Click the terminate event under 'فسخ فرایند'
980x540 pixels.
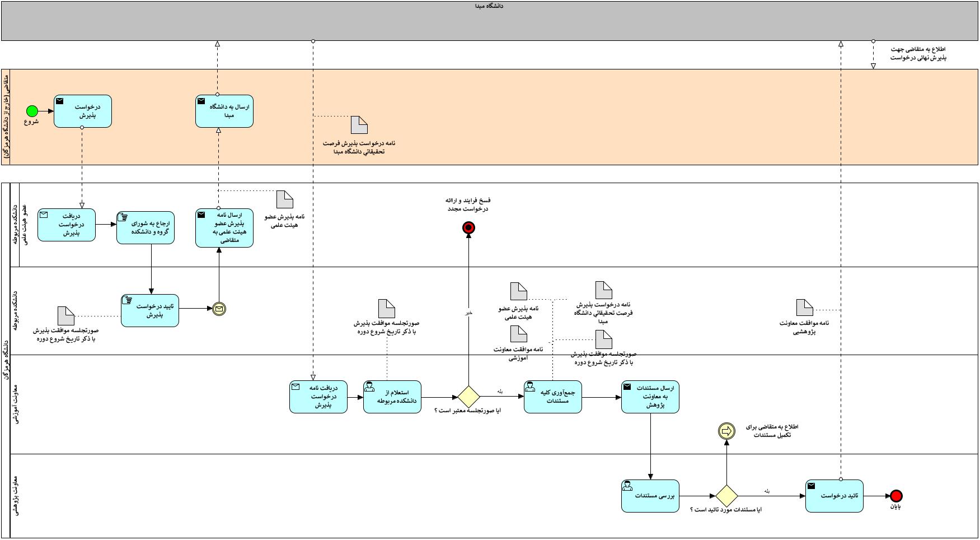click(468, 227)
